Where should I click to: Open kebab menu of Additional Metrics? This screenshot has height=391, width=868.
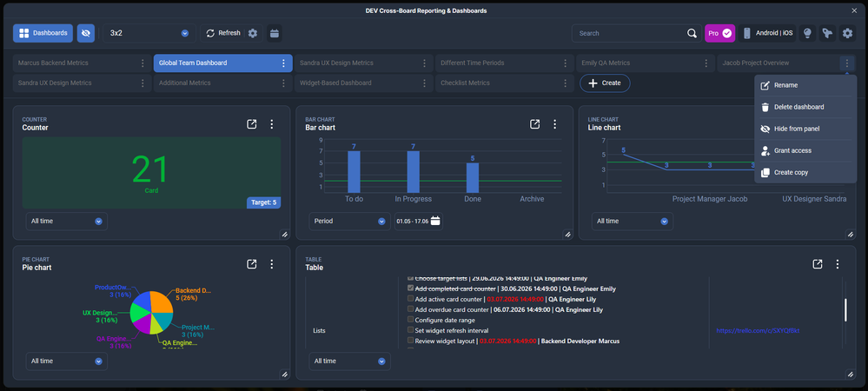pos(283,83)
